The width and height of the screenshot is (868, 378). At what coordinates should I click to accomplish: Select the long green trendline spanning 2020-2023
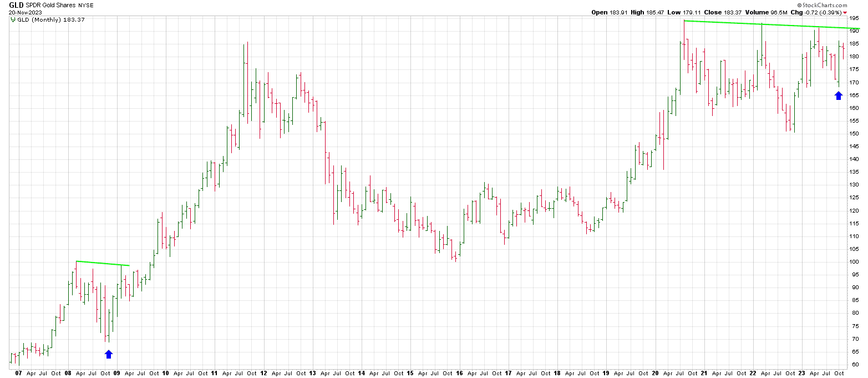coord(771,24)
